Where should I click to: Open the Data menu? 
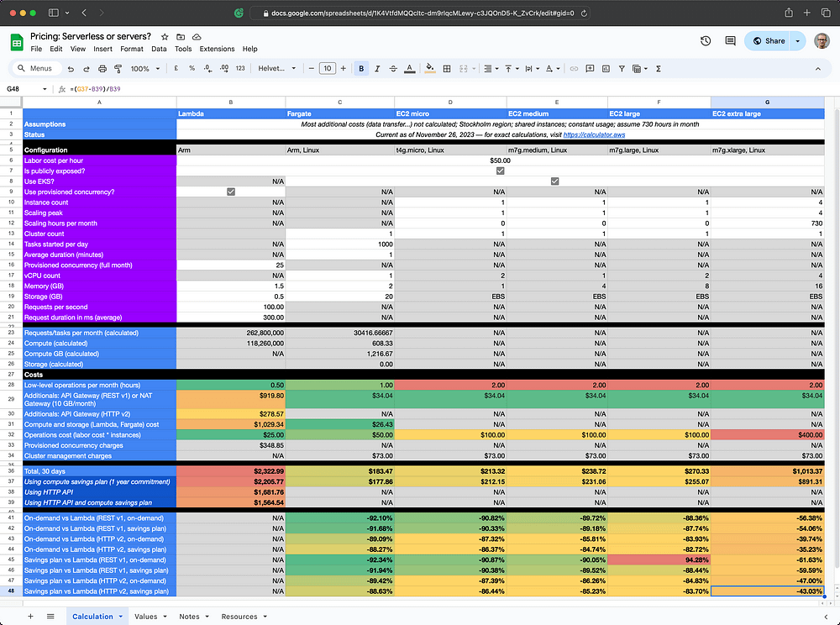coord(159,49)
